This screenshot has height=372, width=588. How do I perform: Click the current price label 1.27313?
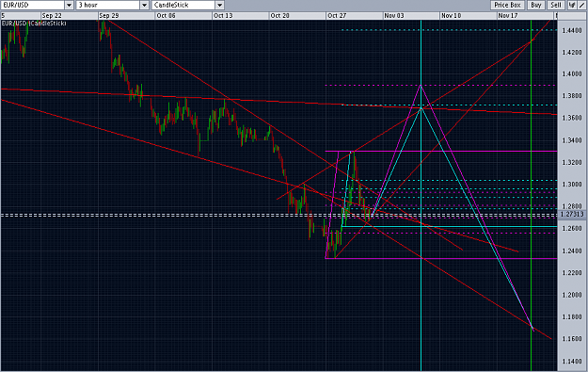click(x=572, y=214)
